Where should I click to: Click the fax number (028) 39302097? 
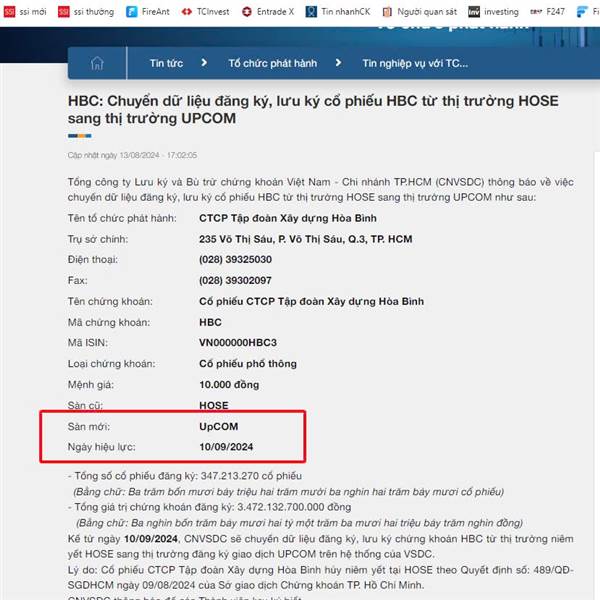[235, 280]
